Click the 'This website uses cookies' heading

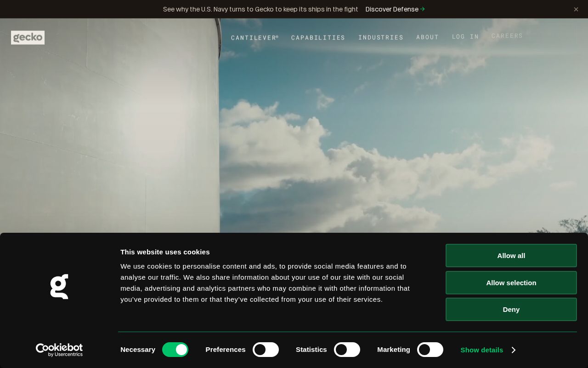[x=165, y=252]
